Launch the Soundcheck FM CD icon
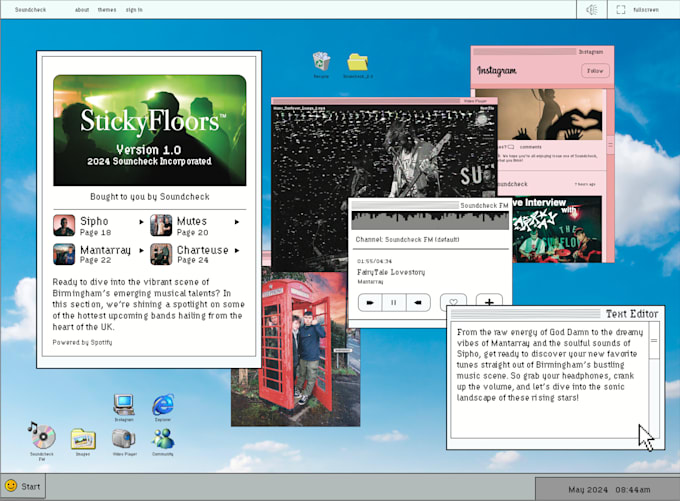This screenshot has width=680, height=501. [x=42, y=436]
